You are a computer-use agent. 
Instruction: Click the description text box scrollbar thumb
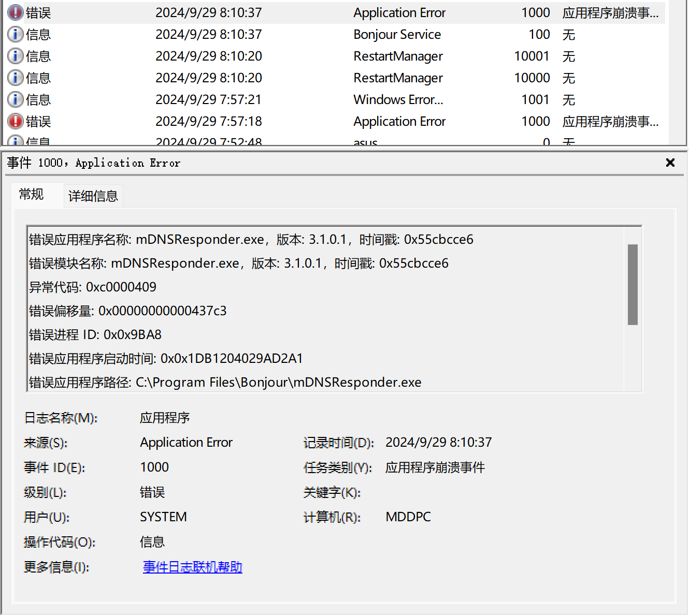tap(633, 285)
